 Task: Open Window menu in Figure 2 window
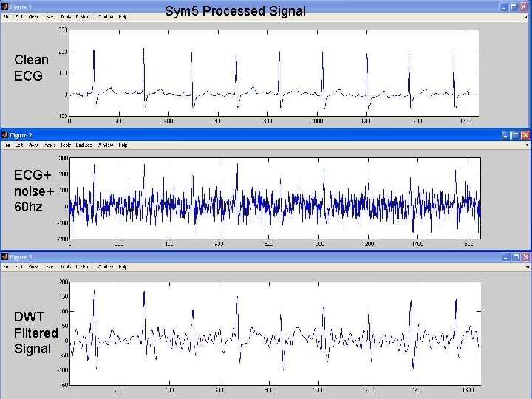[105, 146]
